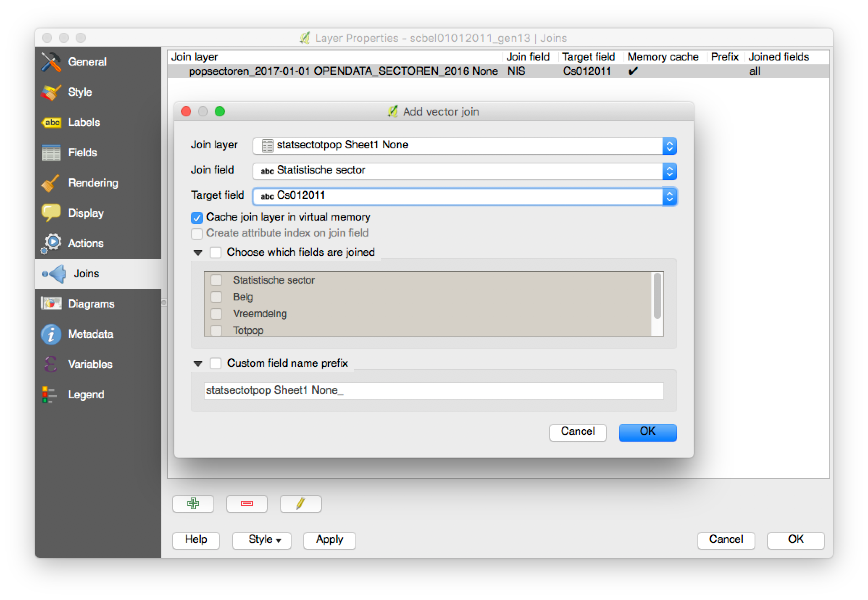Enable Create attribute index on join field
The width and height of the screenshot is (868, 600).
click(197, 233)
